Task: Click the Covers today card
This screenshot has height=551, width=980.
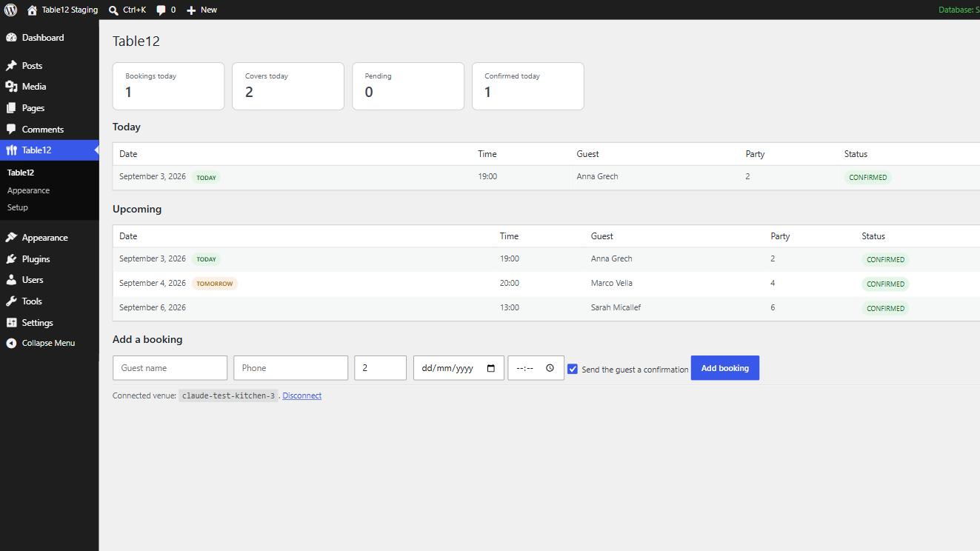Action: (288, 86)
